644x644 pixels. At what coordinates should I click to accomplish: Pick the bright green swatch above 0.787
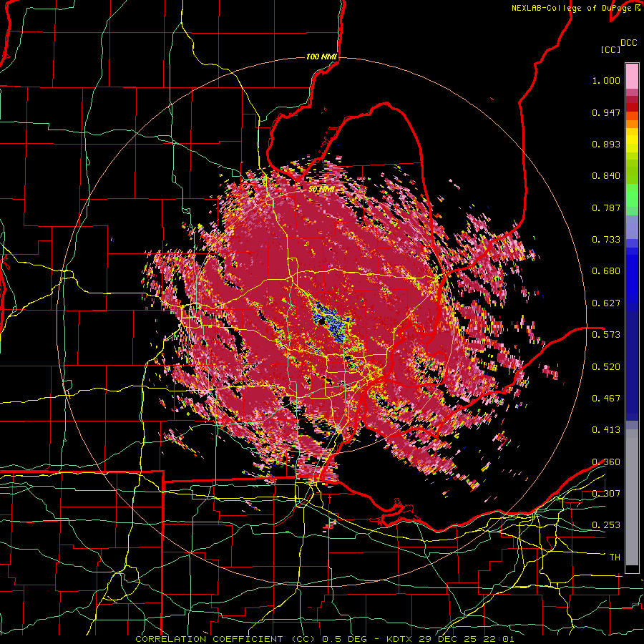point(632,195)
